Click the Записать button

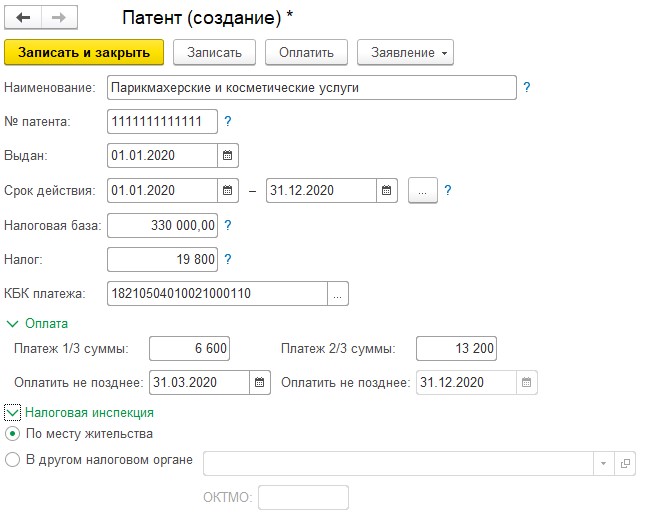(215, 52)
